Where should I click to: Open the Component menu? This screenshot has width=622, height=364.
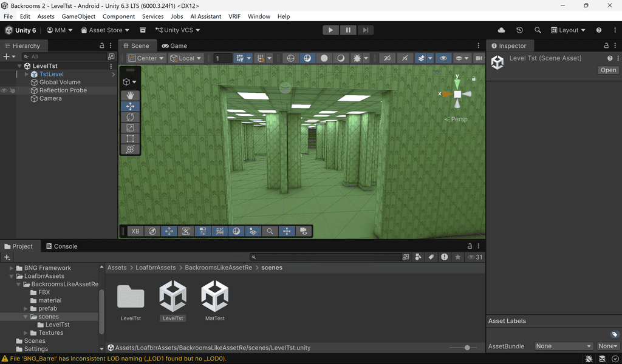click(x=118, y=16)
